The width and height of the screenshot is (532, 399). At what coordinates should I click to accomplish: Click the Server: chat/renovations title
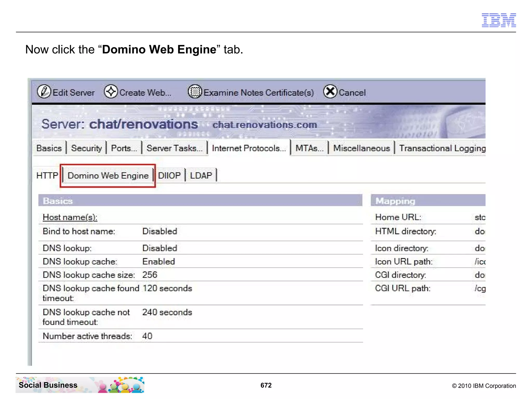(120, 124)
